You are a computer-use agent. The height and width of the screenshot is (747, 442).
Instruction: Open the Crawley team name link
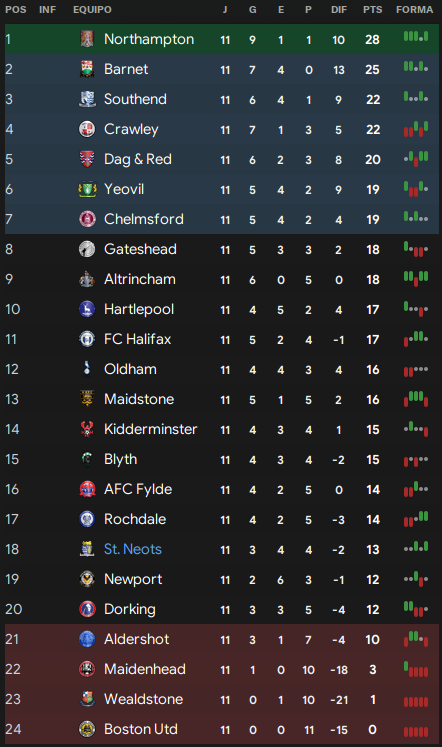[131, 129]
